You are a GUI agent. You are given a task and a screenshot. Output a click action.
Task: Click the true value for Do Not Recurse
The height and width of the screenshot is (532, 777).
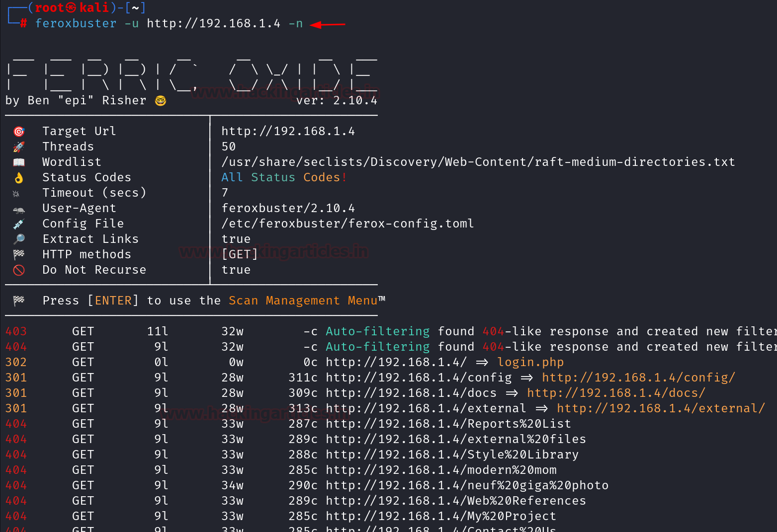236,270
